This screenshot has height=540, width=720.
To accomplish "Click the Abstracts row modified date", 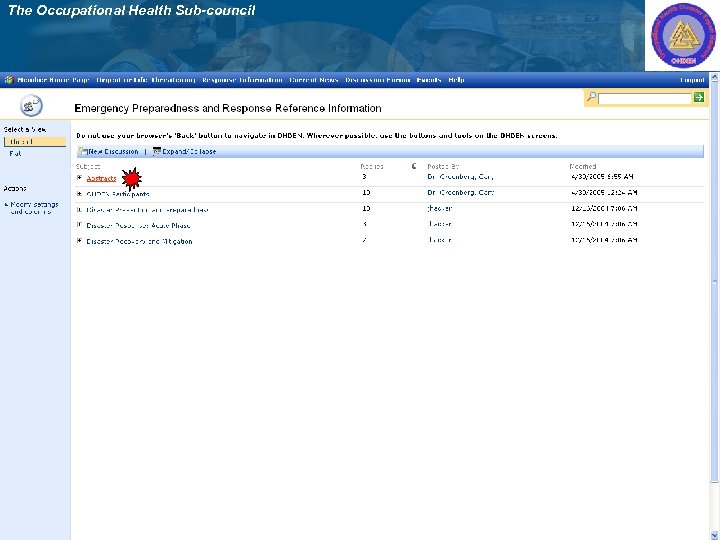I will pos(602,177).
